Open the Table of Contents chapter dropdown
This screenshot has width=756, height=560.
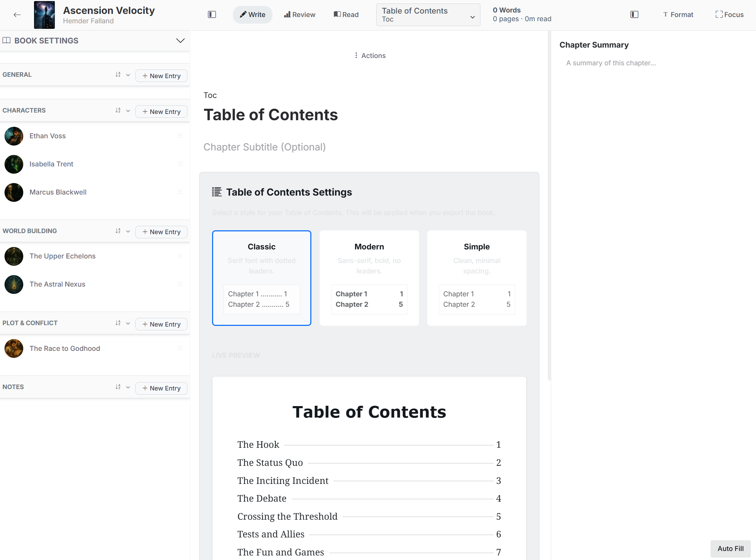428,15
